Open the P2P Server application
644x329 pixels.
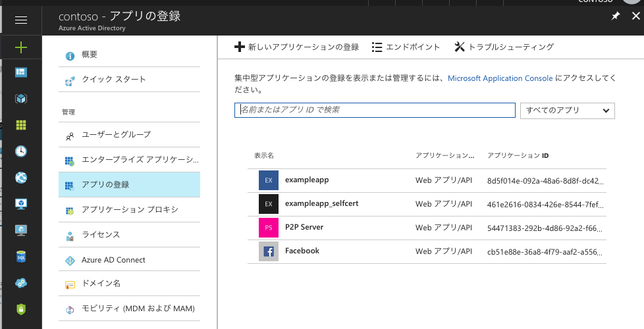click(x=427, y=228)
